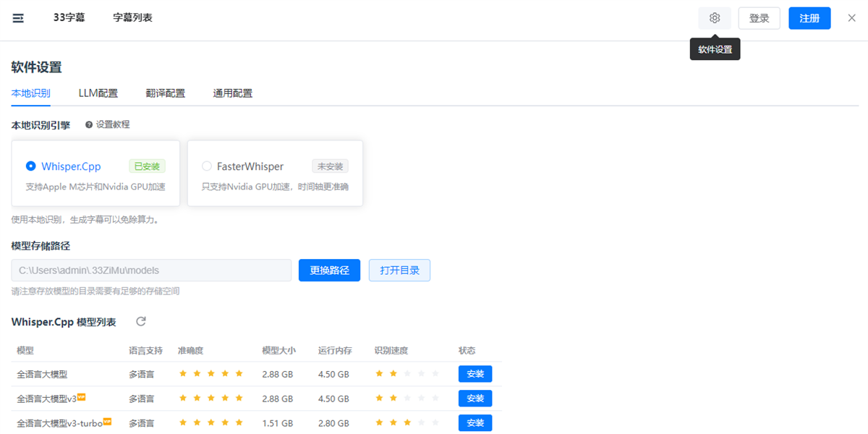Click the fifth accuracy star for 全语言大模型
This screenshot has width=868, height=434.
pos(239,373)
